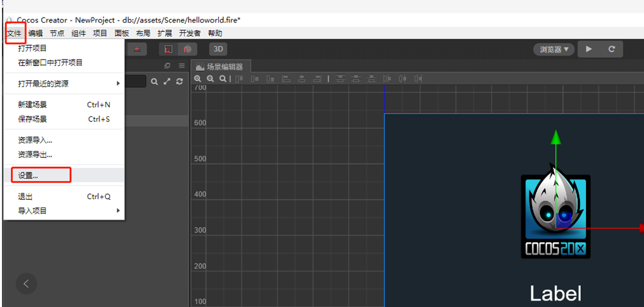This screenshot has width=644, height=307.
Task: Align selected nodes to bottom edge
Action: point(270,79)
